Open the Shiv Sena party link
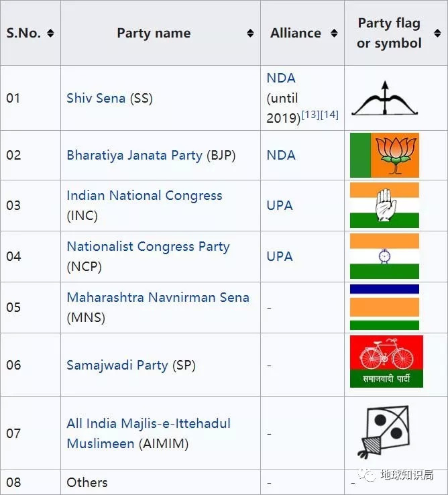Viewport: 448px width, 495px height. pos(96,98)
